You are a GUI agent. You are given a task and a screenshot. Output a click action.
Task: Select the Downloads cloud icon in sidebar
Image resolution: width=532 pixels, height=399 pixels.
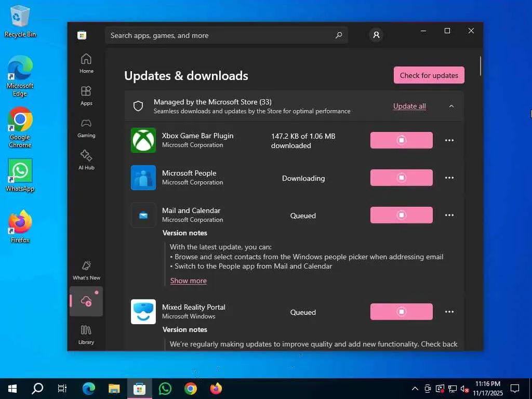click(86, 301)
